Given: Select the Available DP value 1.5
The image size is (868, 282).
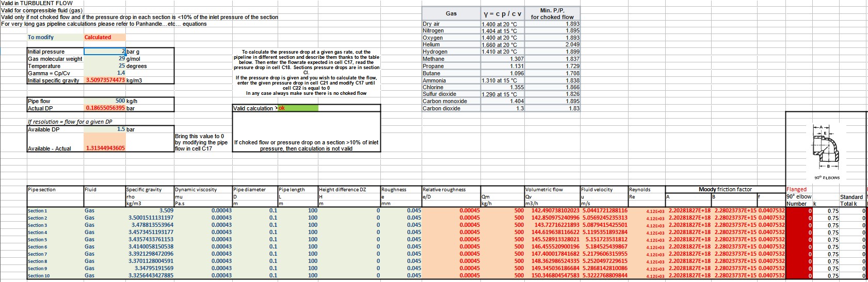Looking at the screenshot, I should [x=105, y=129].
